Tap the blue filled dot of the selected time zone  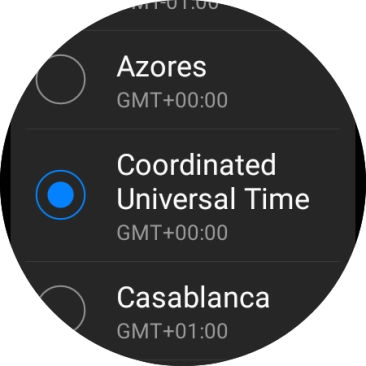coord(61,195)
